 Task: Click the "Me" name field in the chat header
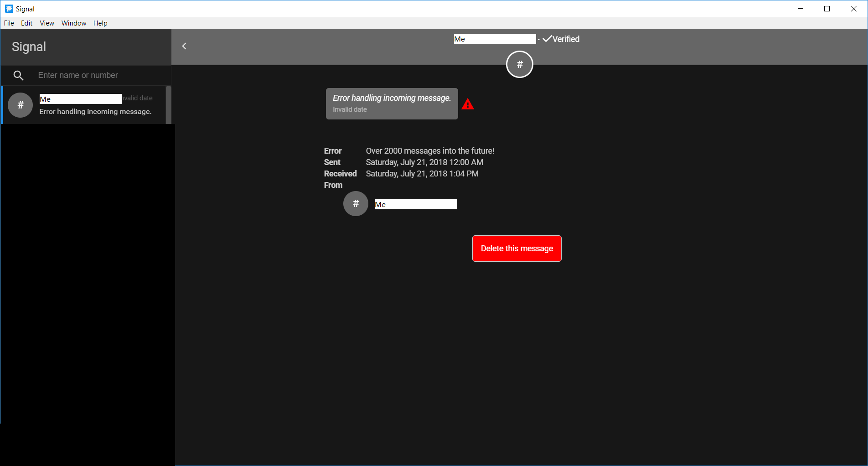point(494,39)
